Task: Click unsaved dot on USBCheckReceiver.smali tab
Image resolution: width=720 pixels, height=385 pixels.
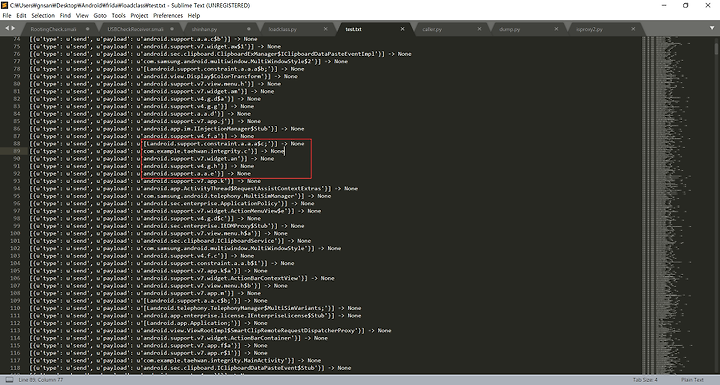Action: 172,29
